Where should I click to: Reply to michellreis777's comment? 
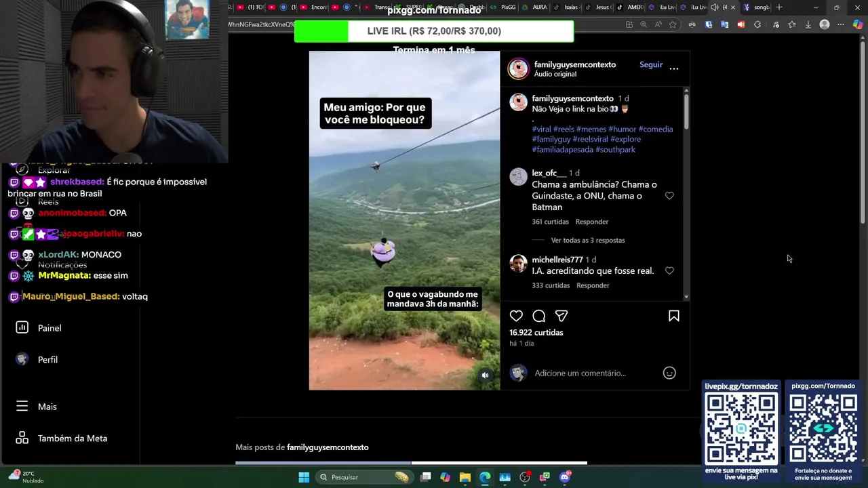593,285
